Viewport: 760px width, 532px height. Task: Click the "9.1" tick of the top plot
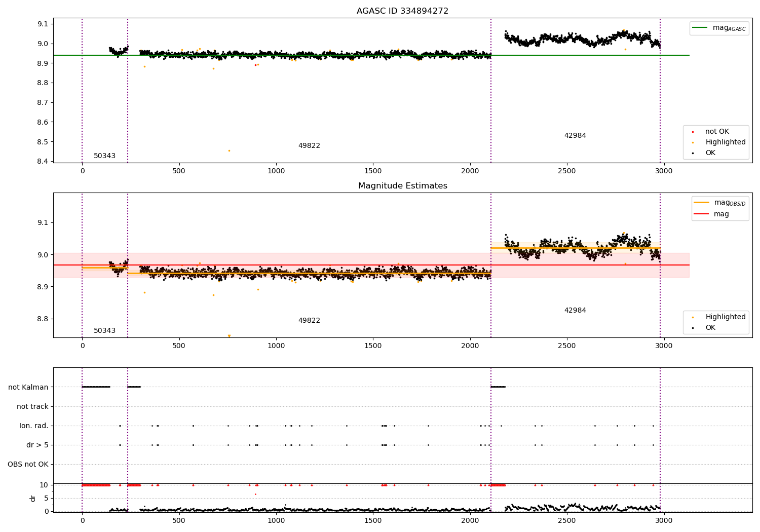[43, 24]
